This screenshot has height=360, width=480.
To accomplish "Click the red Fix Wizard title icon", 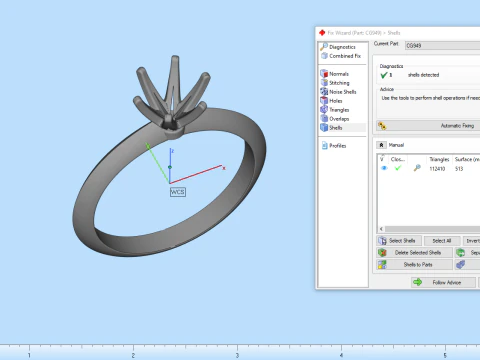I will 322,33.
